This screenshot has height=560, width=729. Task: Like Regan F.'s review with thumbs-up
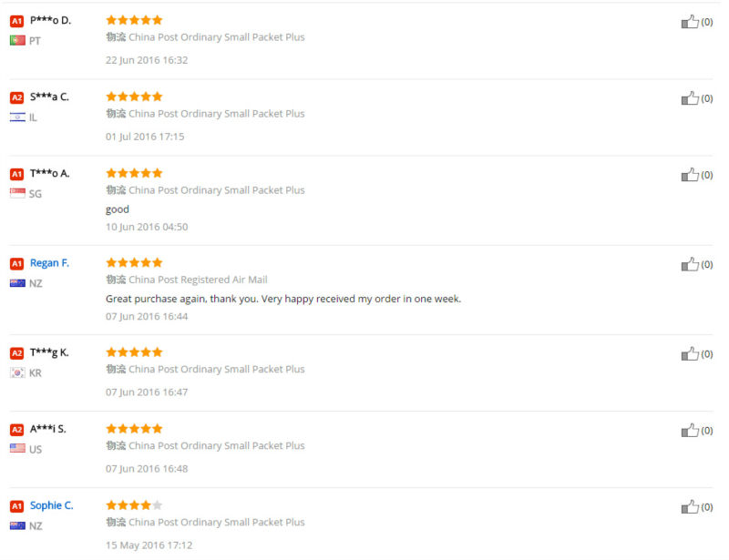click(690, 265)
